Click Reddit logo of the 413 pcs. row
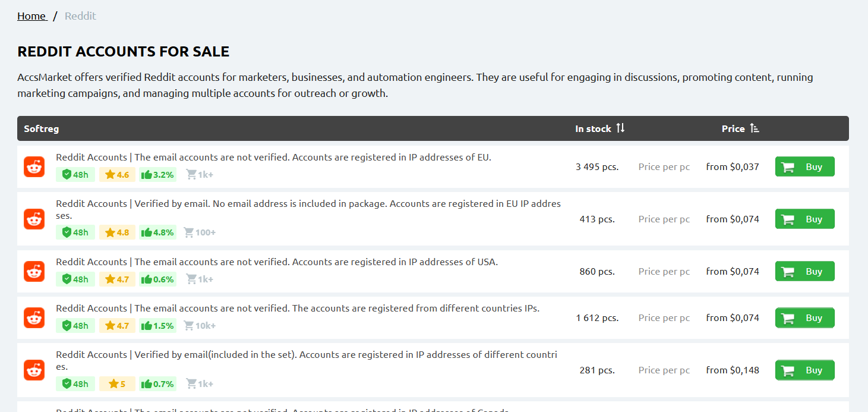The image size is (868, 412). click(34, 219)
